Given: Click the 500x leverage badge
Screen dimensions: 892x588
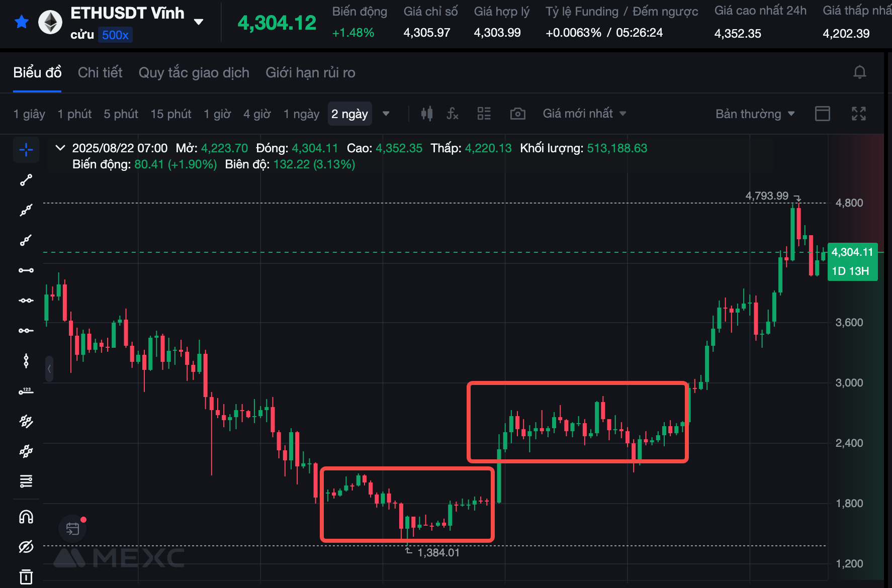Looking at the screenshot, I should click(115, 35).
